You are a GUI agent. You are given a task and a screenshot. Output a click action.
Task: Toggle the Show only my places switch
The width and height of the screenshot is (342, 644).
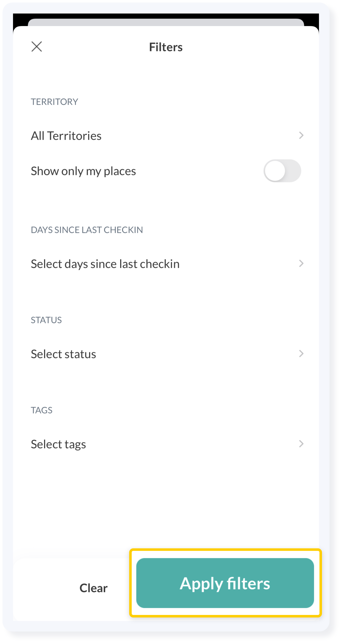point(282,171)
